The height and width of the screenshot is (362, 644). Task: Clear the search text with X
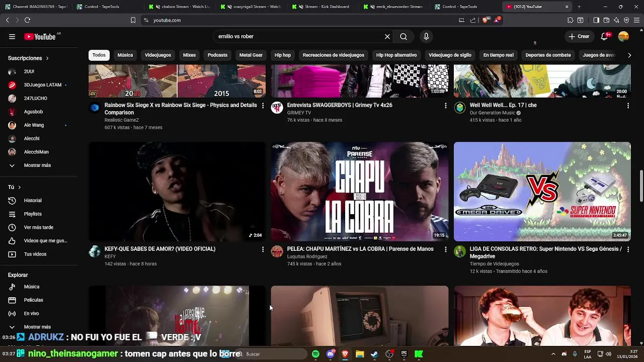[x=387, y=37]
